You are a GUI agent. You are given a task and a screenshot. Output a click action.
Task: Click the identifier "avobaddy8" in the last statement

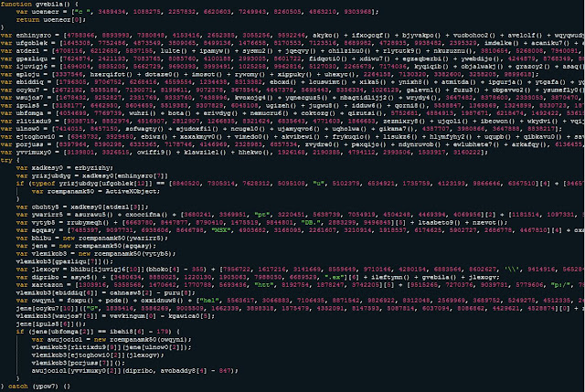coord(178,371)
